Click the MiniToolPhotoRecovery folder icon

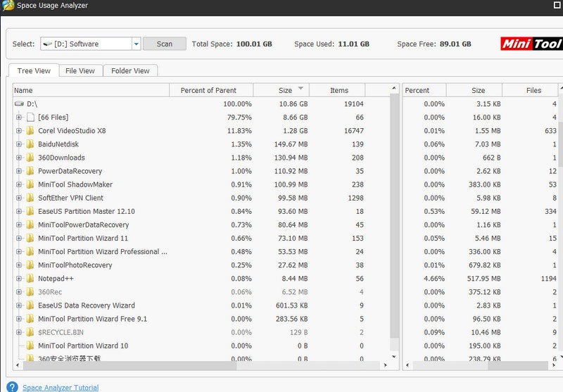(x=30, y=265)
